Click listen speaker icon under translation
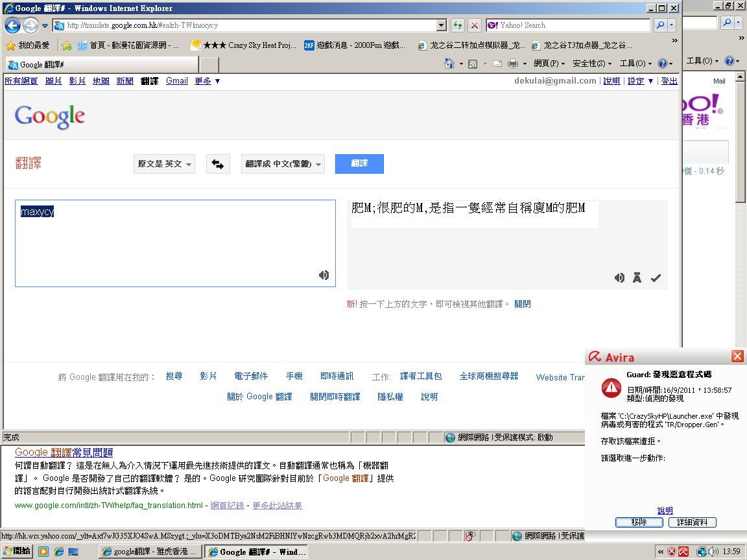Screen dimensions: 747x560 619,277
